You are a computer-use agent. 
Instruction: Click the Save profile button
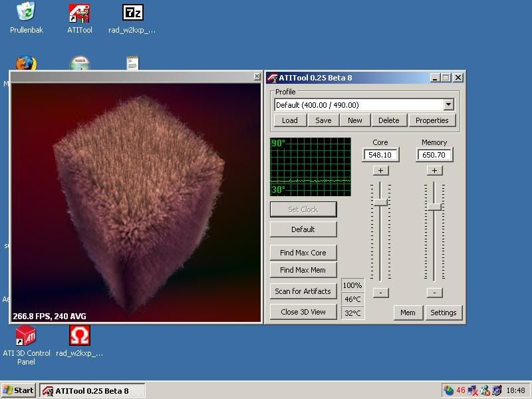[x=323, y=120]
